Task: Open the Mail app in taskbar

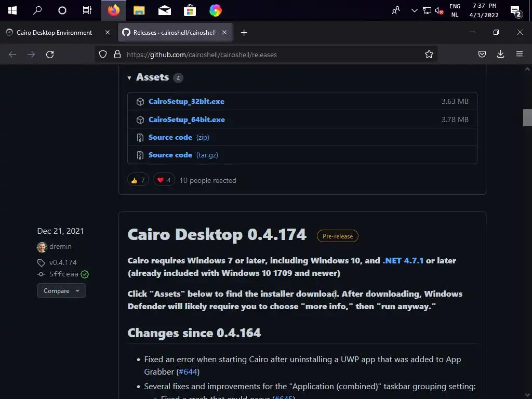Action: [165, 10]
